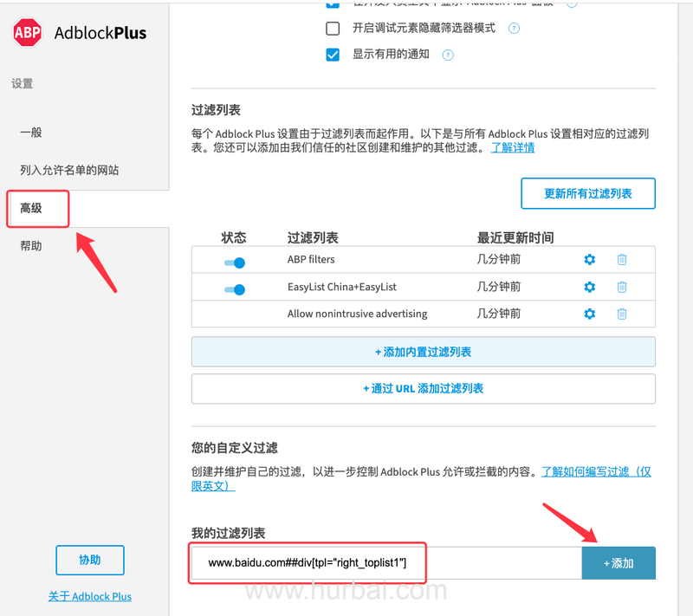
Task: Uncheck 显示有用的通知 checkbox
Action: click(x=333, y=55)
